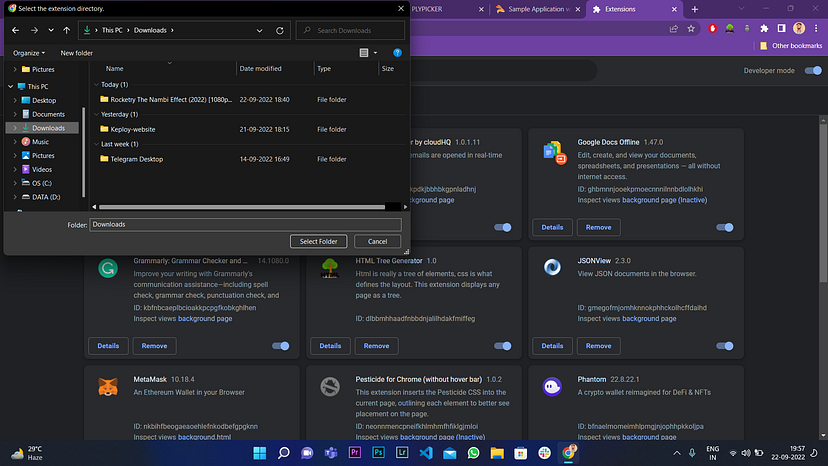Viewport: 828px width, 466px height.
Task: Change the file view layout icon
Action: (x=364, y=53)
